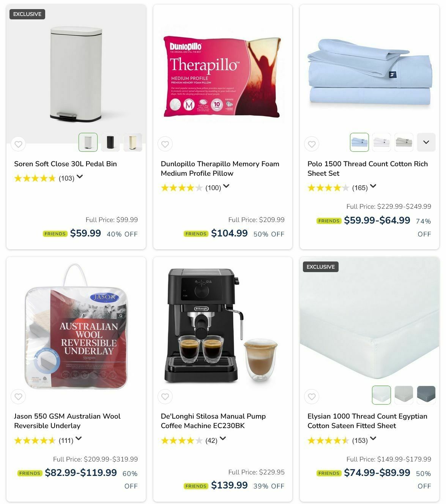446x504 pixels.
Task: Open Soren Soft Close 30L Pedal Bin
Action: point(65,164)
